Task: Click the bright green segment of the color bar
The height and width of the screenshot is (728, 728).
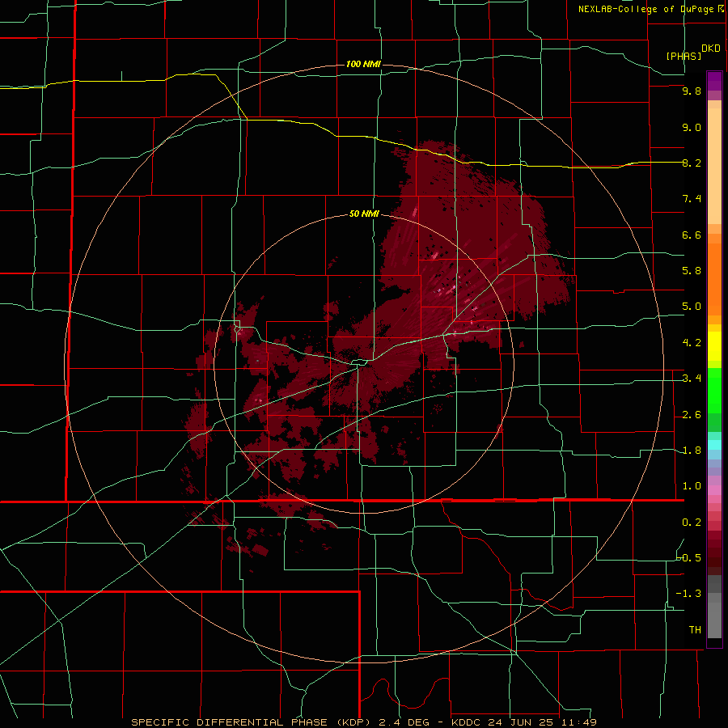Action: click(714, 390)
